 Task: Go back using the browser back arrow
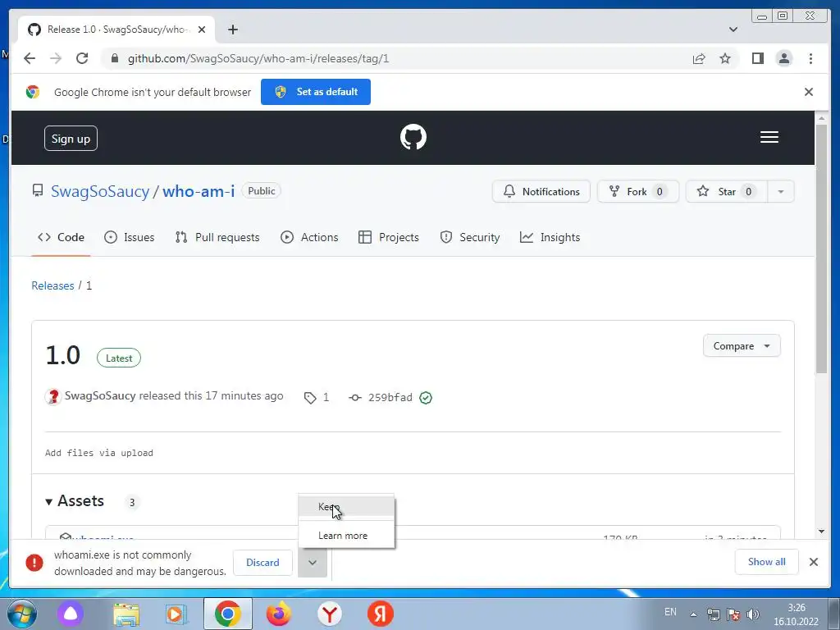[x=30, y=58]
